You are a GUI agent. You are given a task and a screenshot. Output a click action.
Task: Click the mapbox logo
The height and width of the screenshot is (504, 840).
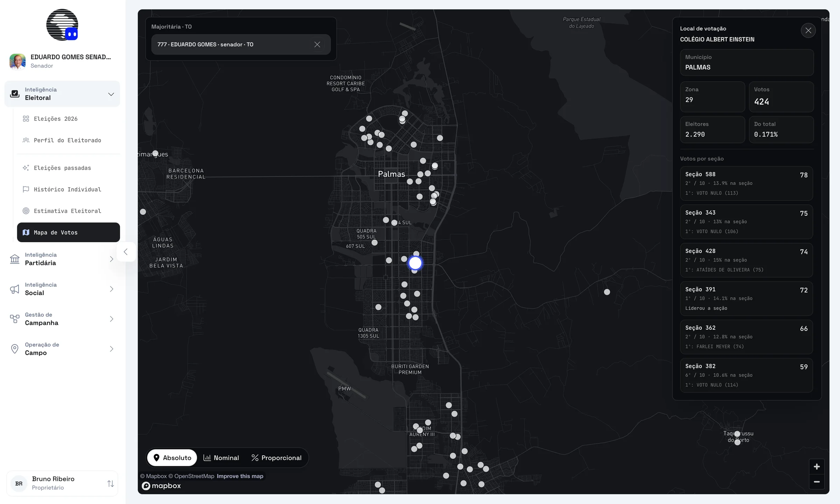pyautogui.click(x=161, y=486)
